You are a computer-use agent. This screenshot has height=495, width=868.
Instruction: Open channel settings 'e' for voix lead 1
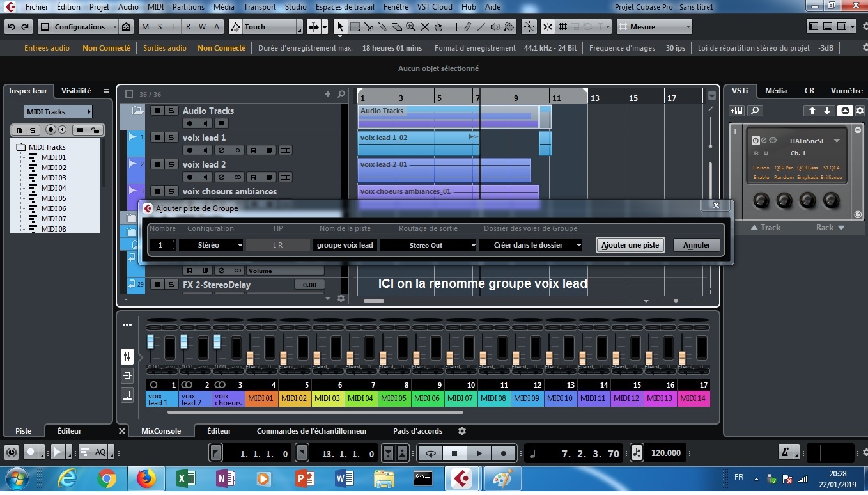coord(223,150)
